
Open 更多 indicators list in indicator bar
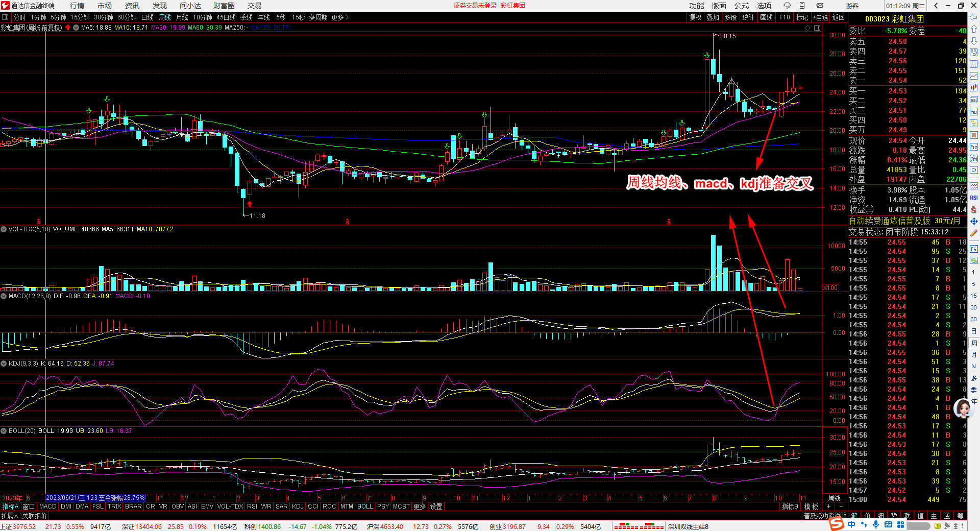tap(420, 506)
